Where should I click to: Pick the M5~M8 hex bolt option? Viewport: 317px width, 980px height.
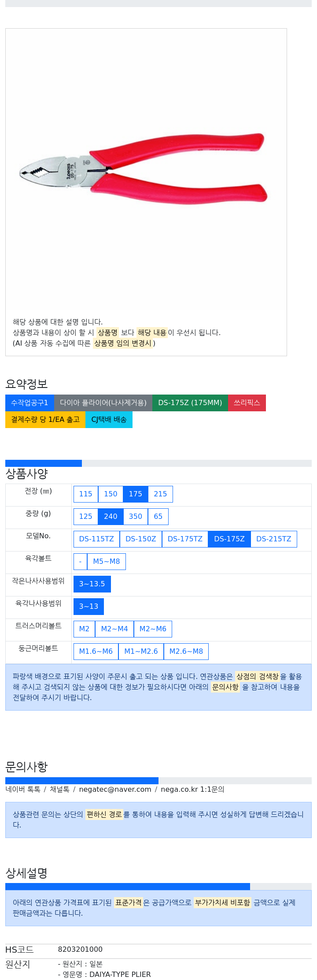pyautogui.click(x=107, y=562)
